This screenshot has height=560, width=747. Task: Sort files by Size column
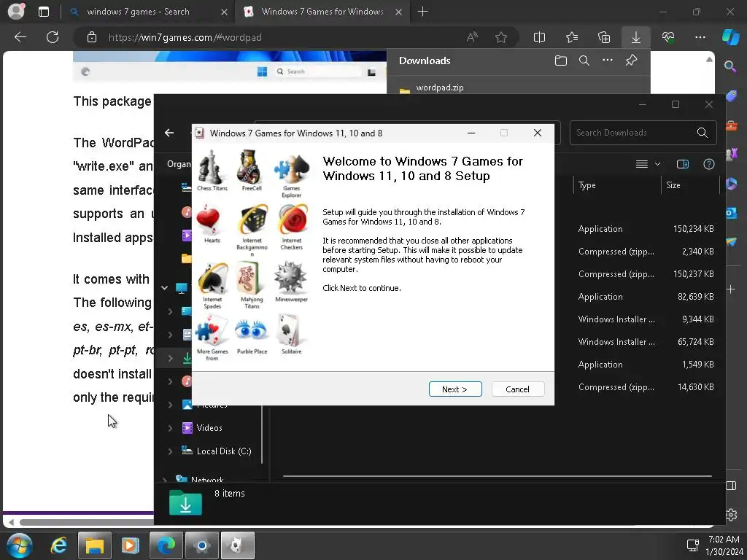click(x=673, y=185)
